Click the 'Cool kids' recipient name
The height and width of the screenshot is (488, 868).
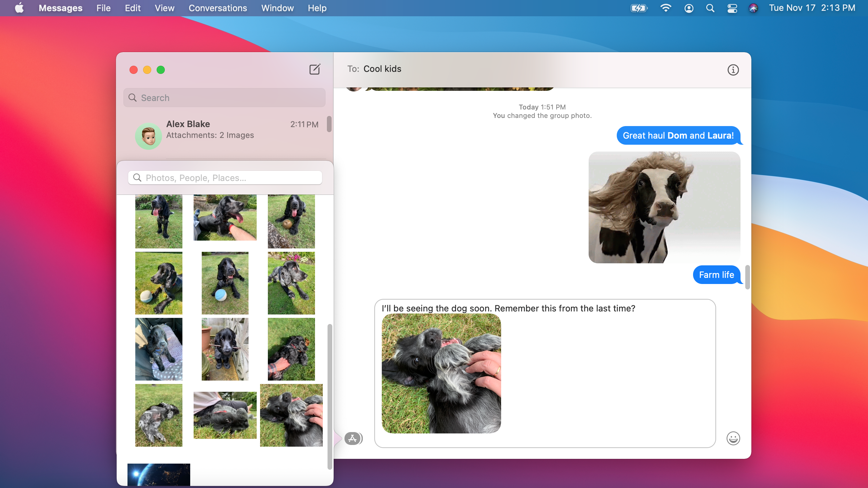tap(382, 69)
